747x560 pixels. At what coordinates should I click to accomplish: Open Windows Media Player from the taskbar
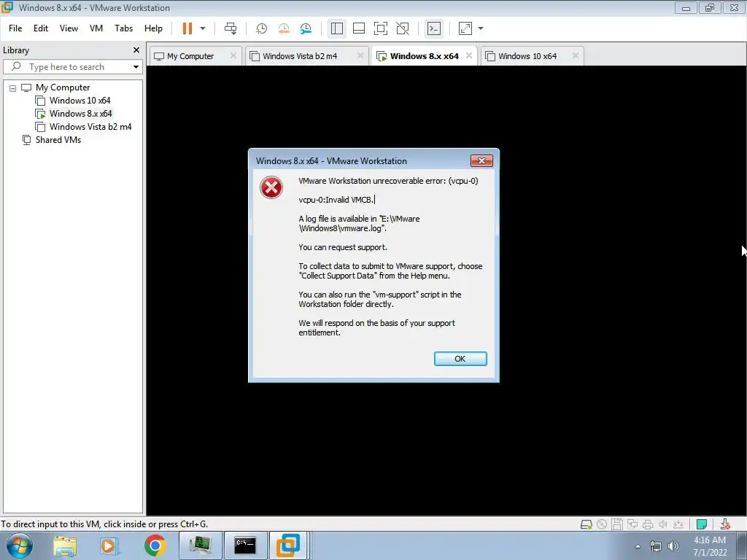109,545
